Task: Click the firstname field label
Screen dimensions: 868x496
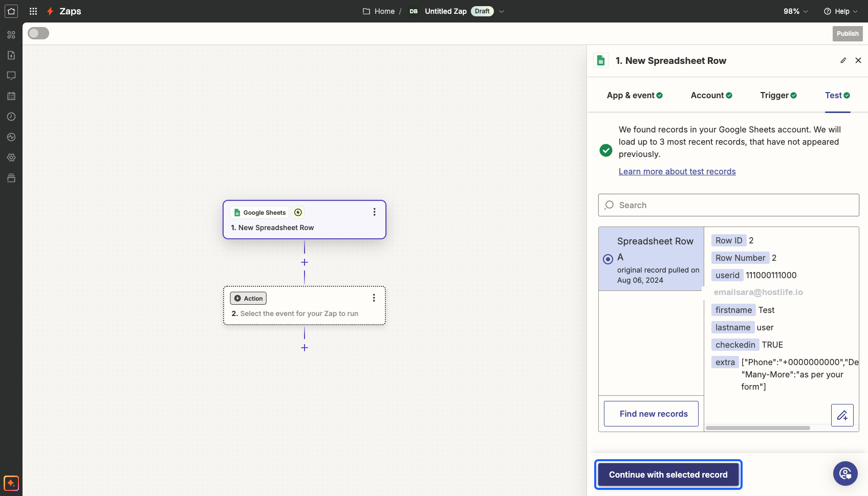Action: pos(733,310)
